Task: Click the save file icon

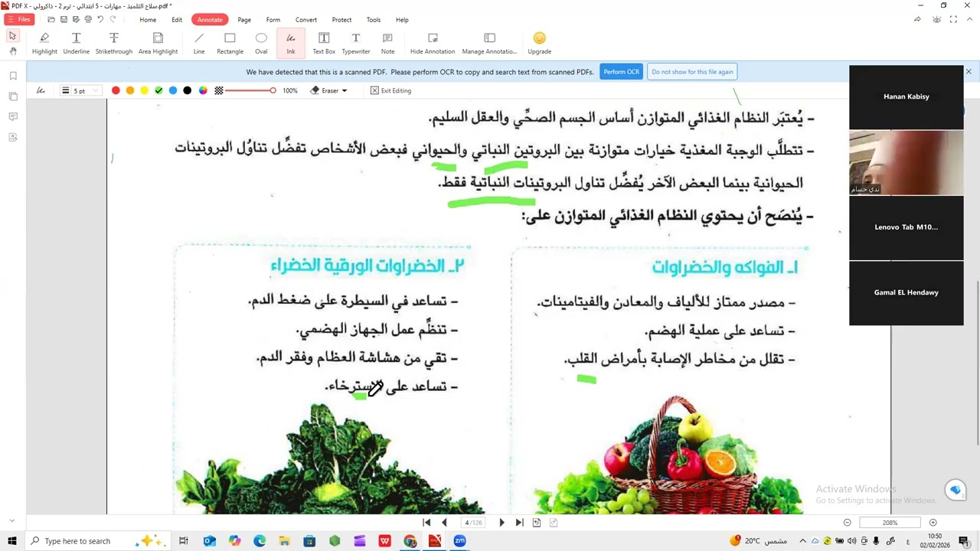Action: pyautogui.click(x=64, y=19)
